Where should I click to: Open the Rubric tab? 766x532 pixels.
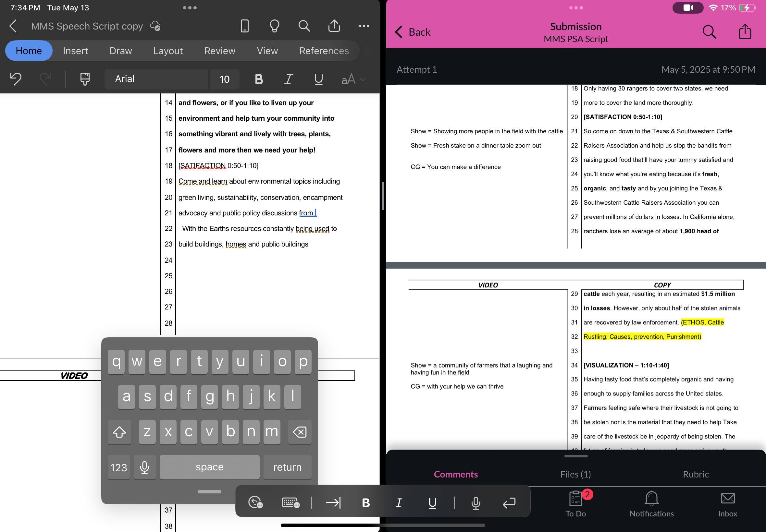coord(696,474)
